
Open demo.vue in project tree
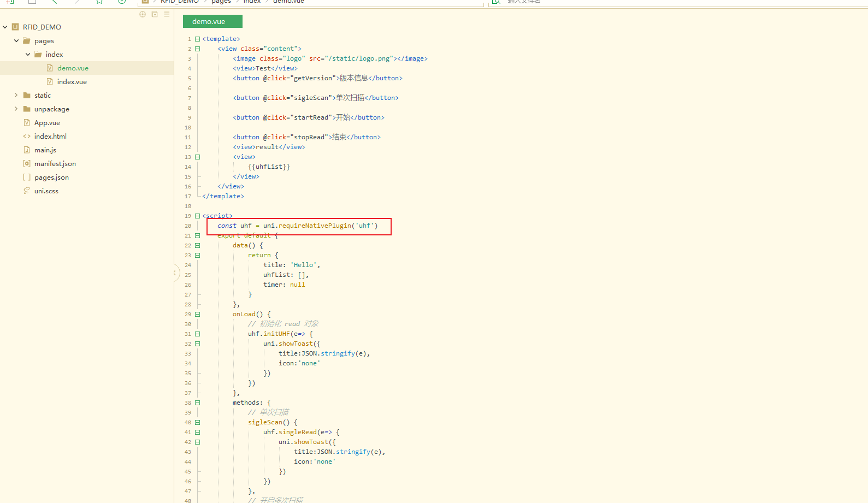73,68
